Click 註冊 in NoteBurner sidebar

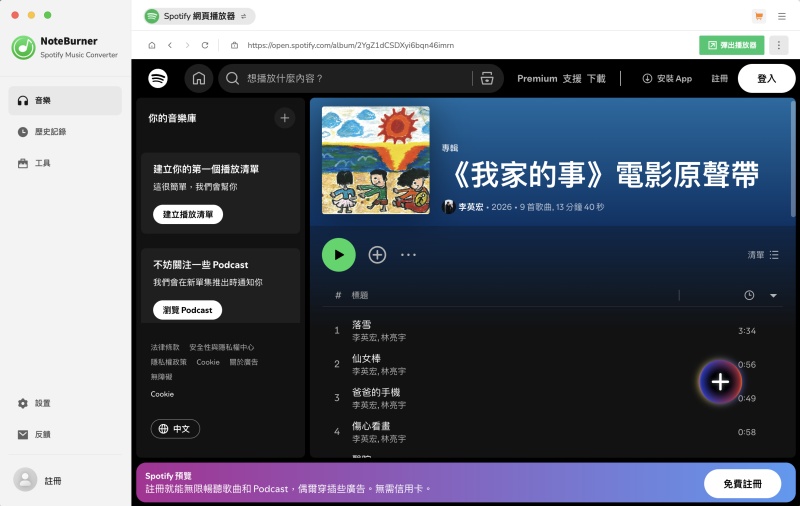(x=53, y=481)
